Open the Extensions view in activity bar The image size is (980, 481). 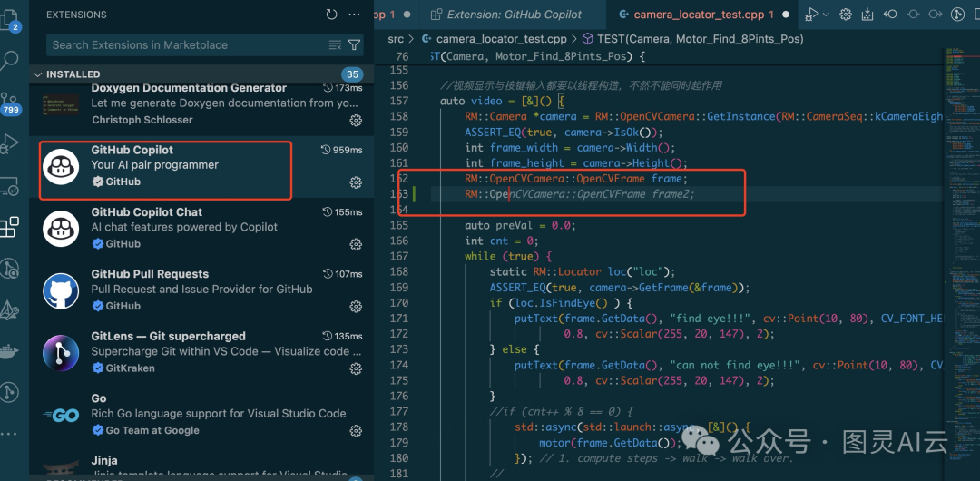10,227
